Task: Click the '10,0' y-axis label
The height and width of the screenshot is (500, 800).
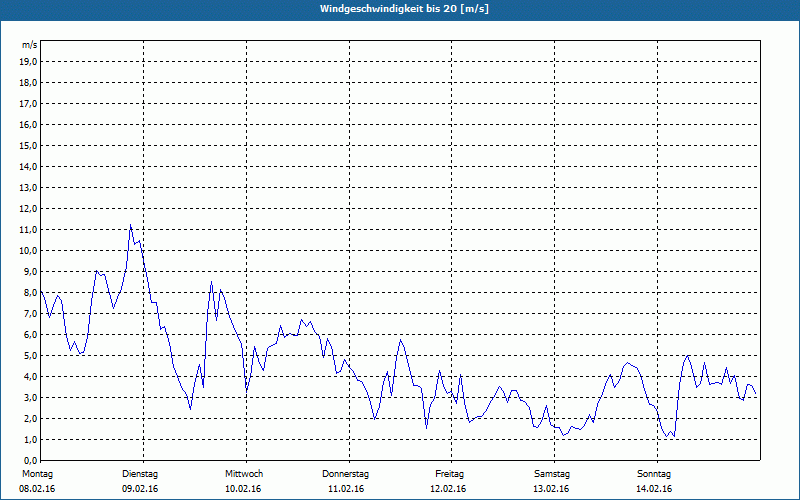Action: (x=28, y=251)
